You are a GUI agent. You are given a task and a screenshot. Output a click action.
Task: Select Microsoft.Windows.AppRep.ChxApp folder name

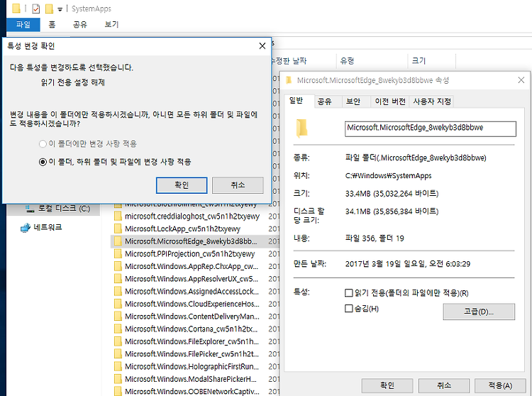pos(192,266)
